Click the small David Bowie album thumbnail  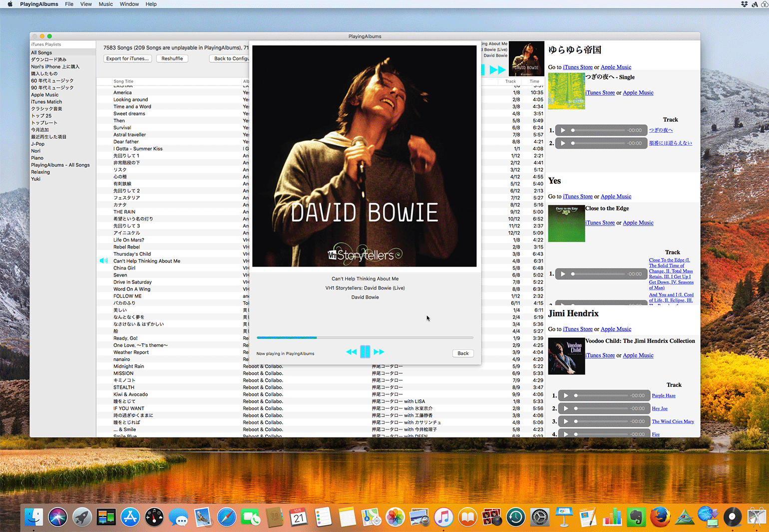[x=526, y=59]
